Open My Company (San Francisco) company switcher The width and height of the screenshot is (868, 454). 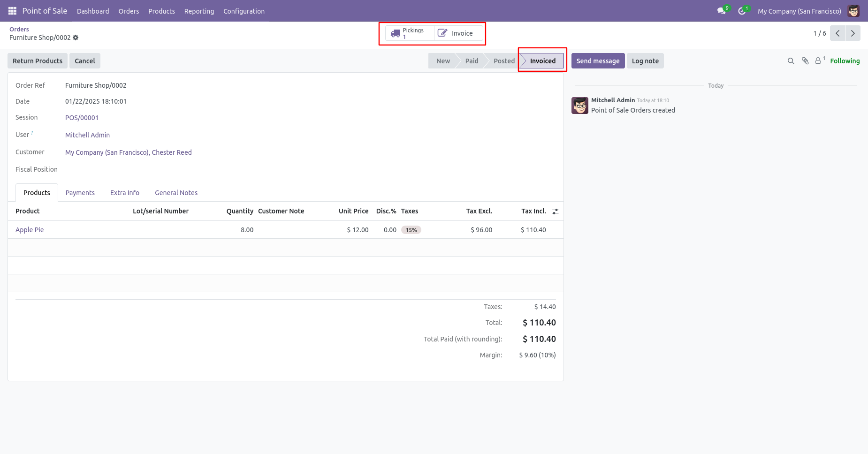tap(799, 11)
